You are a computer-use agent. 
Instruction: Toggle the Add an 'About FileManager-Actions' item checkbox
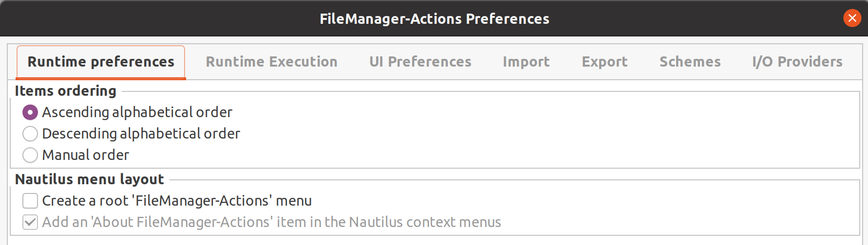click(x=30, y=222)
